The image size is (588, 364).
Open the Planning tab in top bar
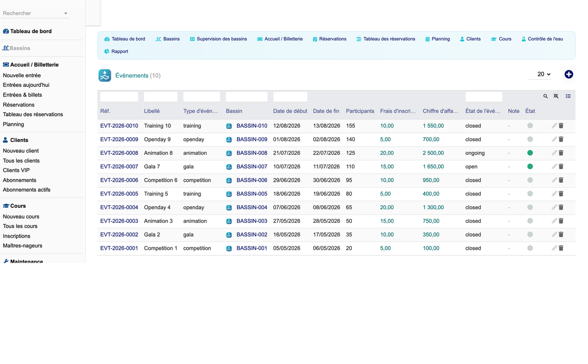[437, 39]
